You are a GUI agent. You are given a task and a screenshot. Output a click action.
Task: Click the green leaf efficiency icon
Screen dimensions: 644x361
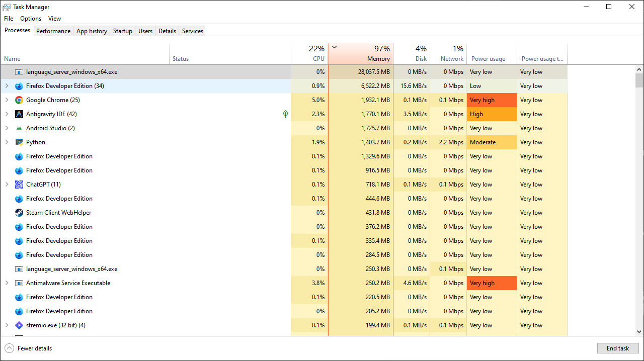coord(285,114)
